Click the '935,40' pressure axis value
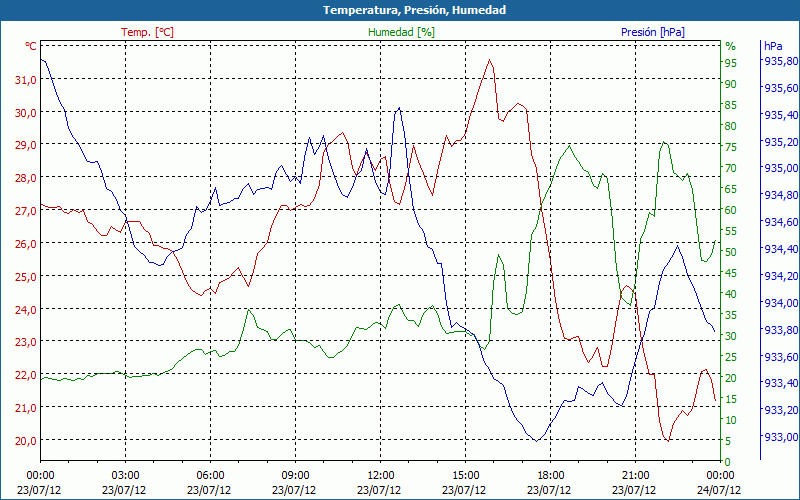 pos(780,115)
